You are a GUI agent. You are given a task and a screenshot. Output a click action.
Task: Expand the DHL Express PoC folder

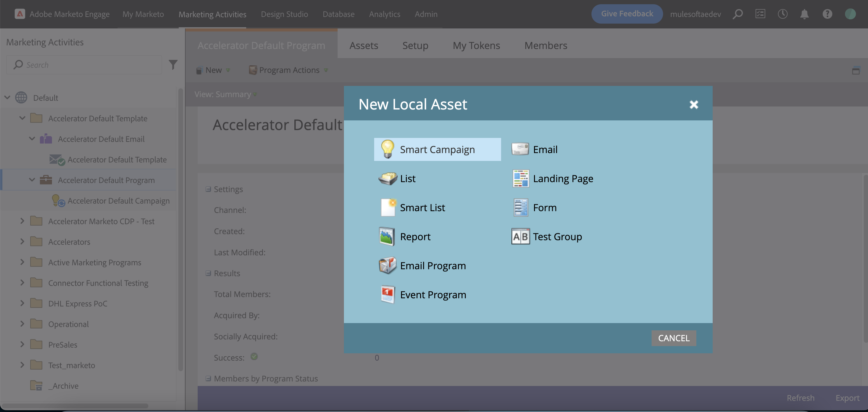(x=22, y=303)
